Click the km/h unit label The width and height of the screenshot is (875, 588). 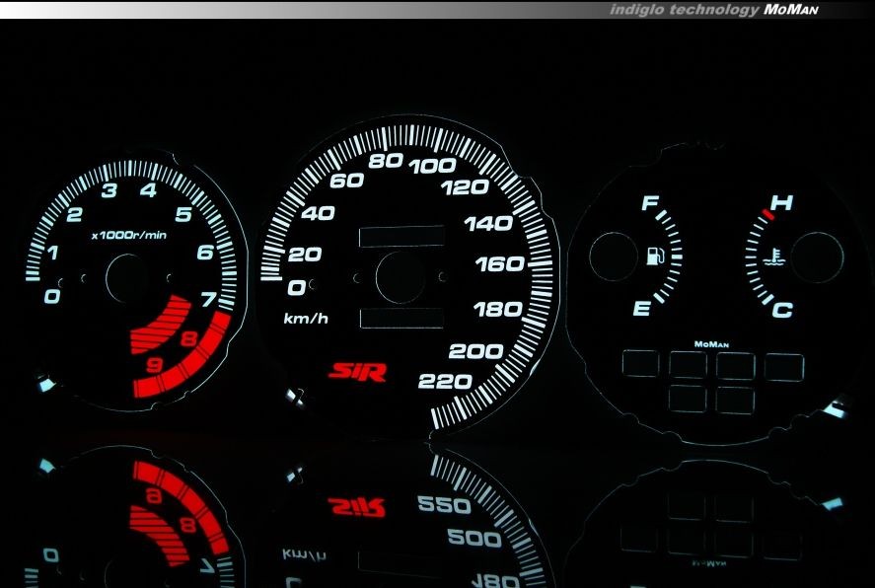[305, 319]
